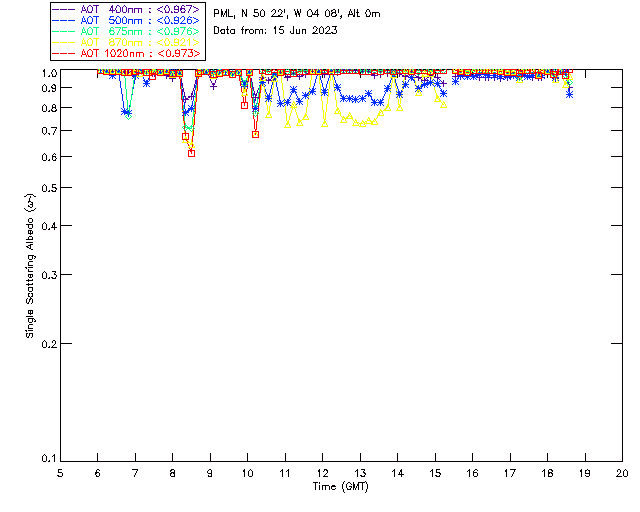Screen dimensions: 640x512
Task: Click the x-axis tick label 7
Action: (x=135, y=473)
